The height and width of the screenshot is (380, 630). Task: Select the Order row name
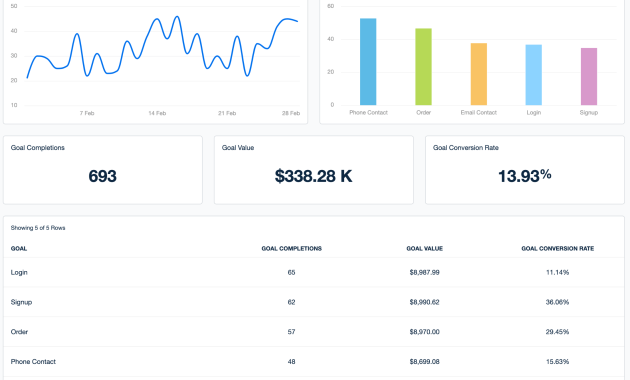[19, 332]
